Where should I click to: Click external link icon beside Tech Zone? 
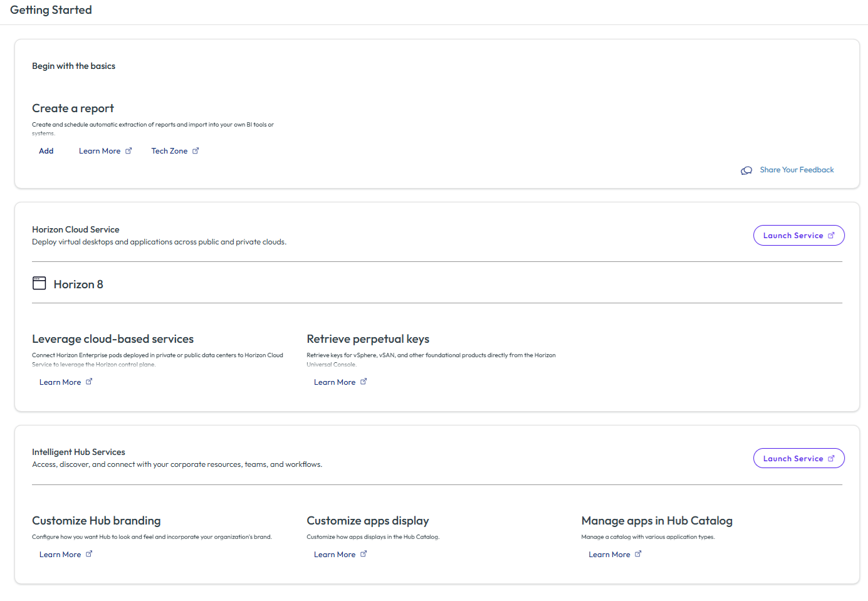196,150
